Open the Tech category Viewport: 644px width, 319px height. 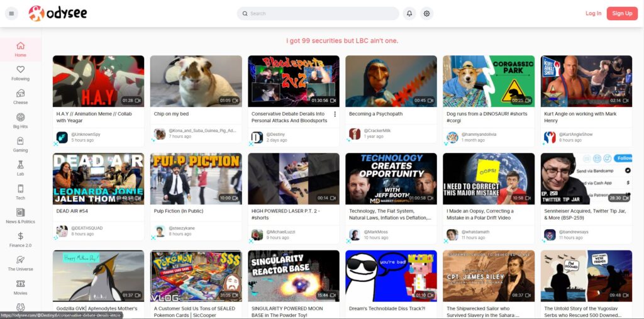[x=21, y=193]
